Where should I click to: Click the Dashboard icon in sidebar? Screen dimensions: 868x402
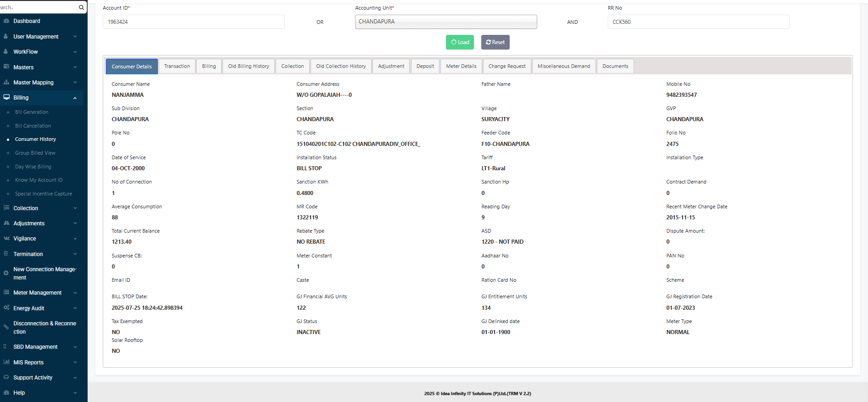tap(6, 21)
